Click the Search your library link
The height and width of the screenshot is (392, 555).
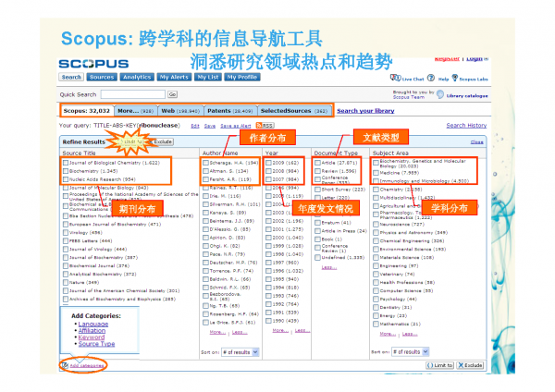[365, 111]
